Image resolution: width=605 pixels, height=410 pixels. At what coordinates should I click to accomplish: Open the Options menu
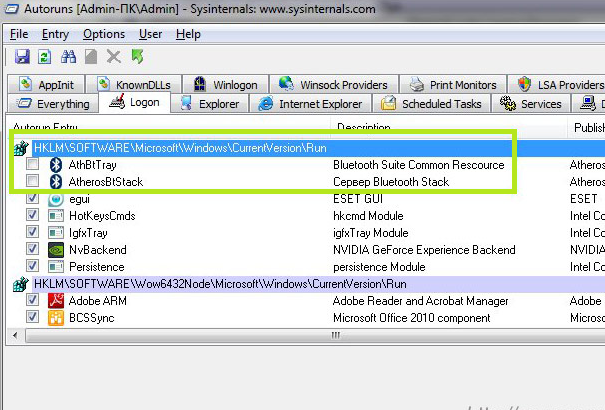tap(104, 34)
